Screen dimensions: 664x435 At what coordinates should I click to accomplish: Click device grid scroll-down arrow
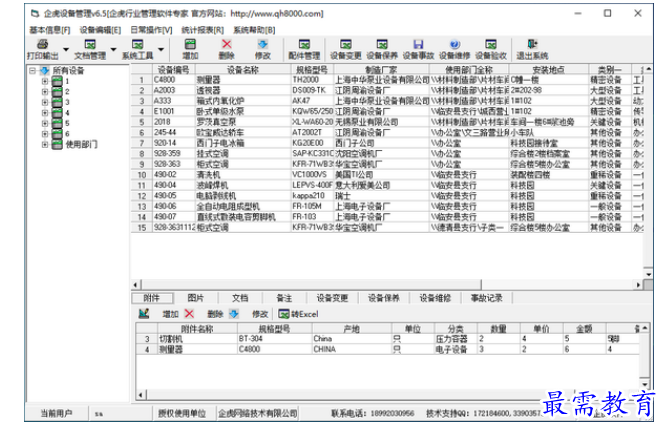648,274
